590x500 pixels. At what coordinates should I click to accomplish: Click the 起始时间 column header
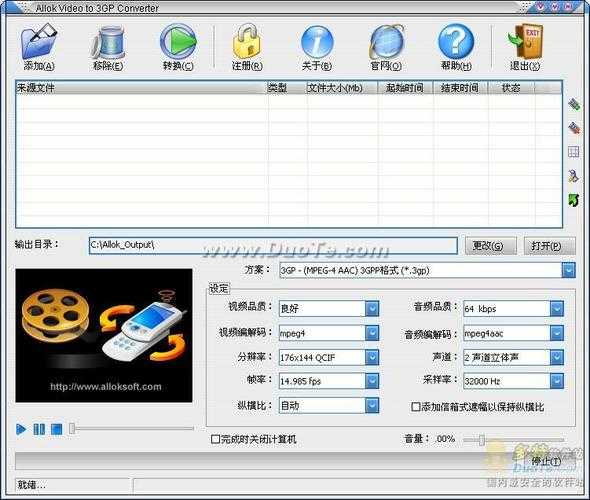click(x=405, y=88)
